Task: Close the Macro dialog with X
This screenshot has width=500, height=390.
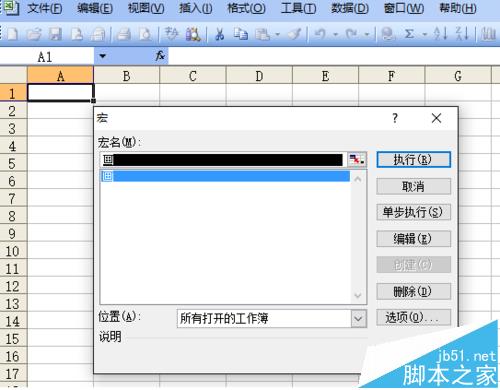Action: (x=436, y=118)
